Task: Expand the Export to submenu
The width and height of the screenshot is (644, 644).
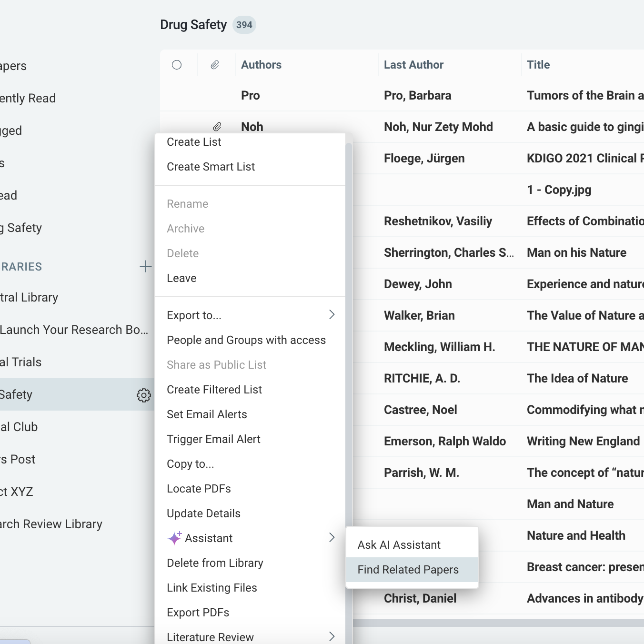Action: pos(332,315)
